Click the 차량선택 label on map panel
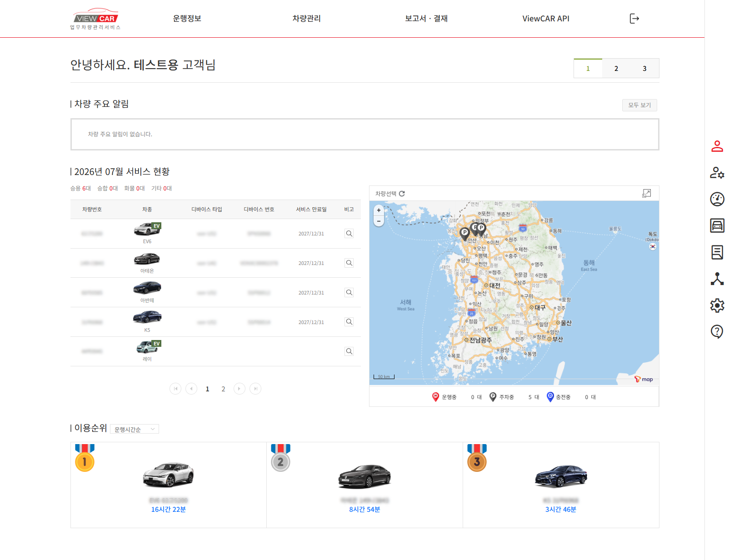This screenshot has width=729, height=560. click(x=386, y=194)
